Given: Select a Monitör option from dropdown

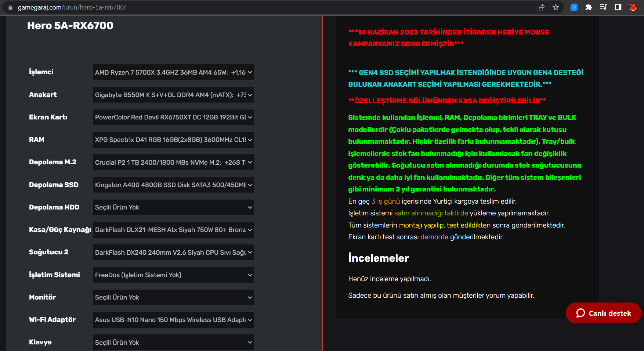Looking at the screenshot, I should (174, 297).
